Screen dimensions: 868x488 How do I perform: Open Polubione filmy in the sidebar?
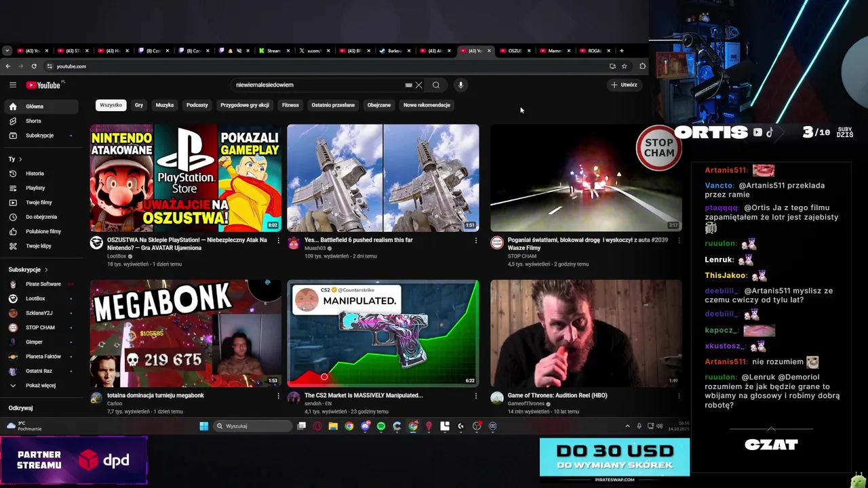[41, 231]
